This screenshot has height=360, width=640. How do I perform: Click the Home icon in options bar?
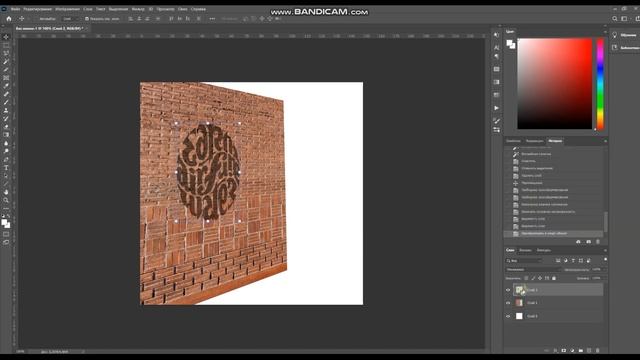[9, 19]
